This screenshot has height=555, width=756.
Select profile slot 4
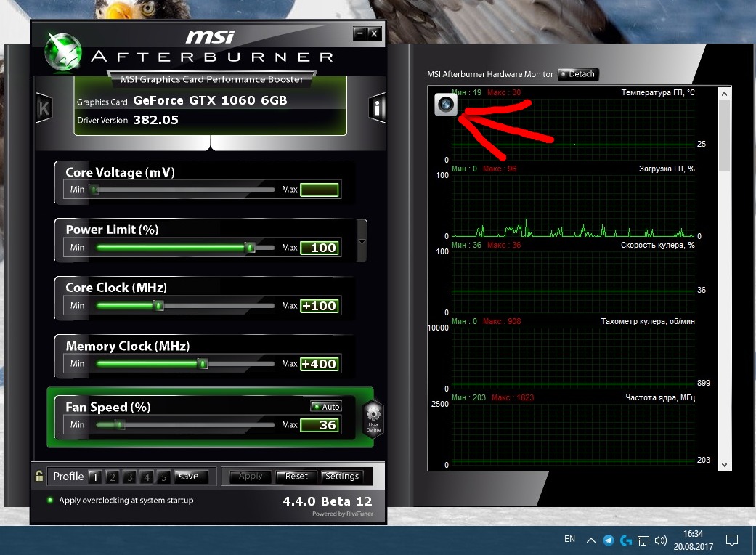[x=147, y=477]
